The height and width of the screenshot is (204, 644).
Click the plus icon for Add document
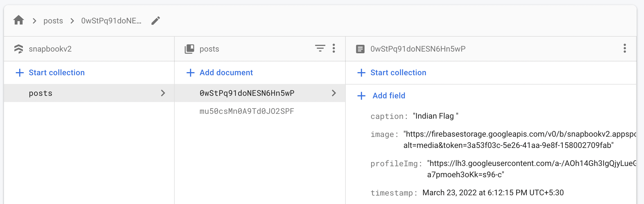pos(190,73)
